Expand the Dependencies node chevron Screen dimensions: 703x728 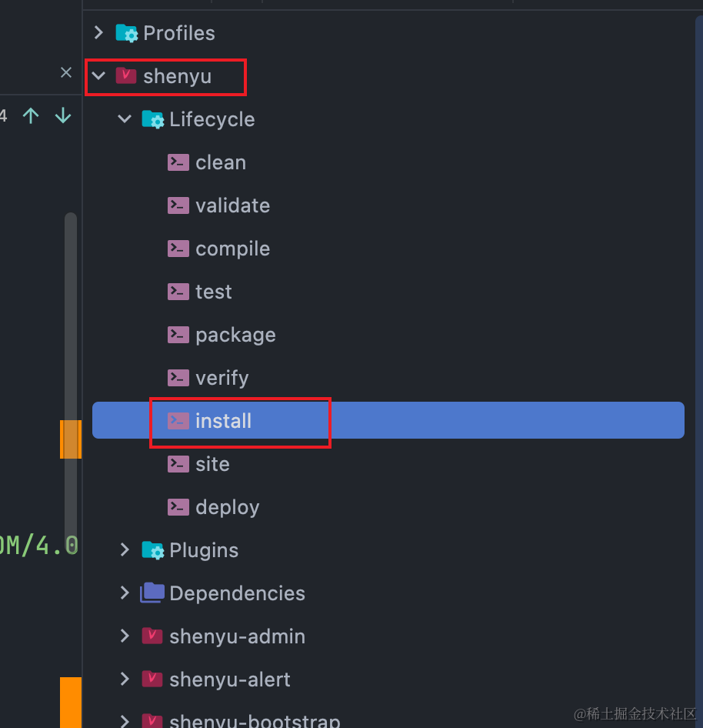pos(125,593)
